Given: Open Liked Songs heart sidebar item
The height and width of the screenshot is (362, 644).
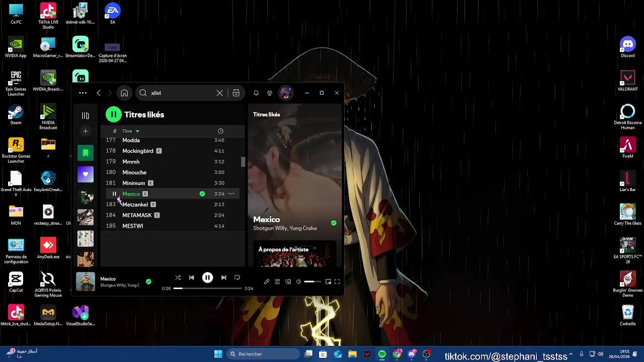Looking at the screenshot, I should click(86, 174).
